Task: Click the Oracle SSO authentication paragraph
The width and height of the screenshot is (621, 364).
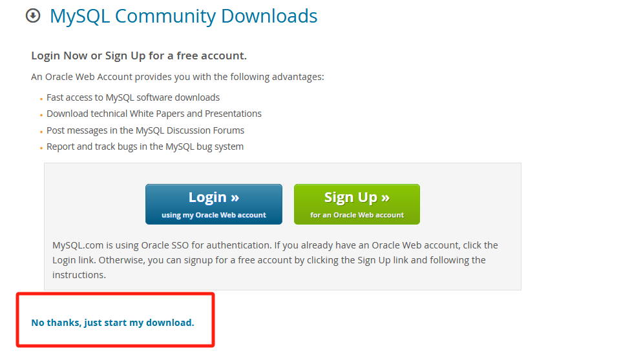Action: (x=275, y=260)
